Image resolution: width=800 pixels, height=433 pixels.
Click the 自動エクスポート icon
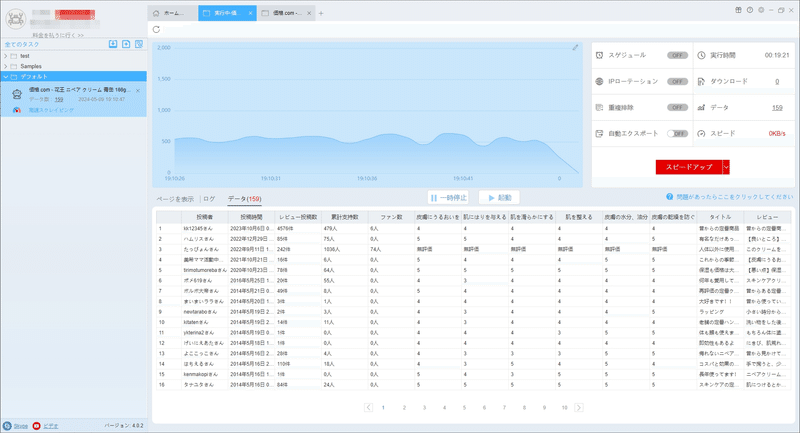599,134
